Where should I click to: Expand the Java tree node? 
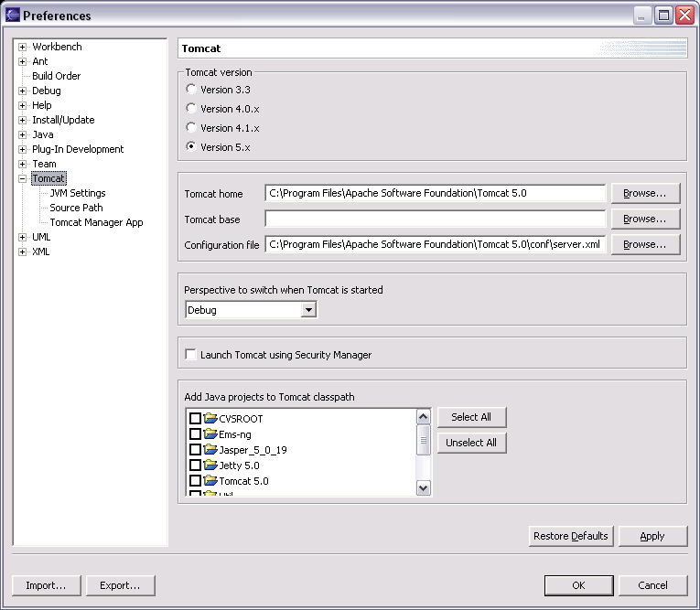click(22, 134)
